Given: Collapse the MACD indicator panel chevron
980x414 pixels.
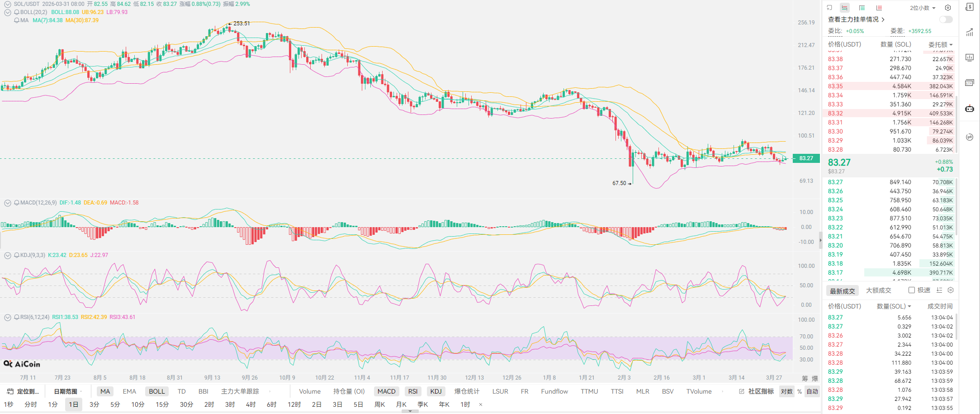Looking at the screenshot, I should [8, 203].
